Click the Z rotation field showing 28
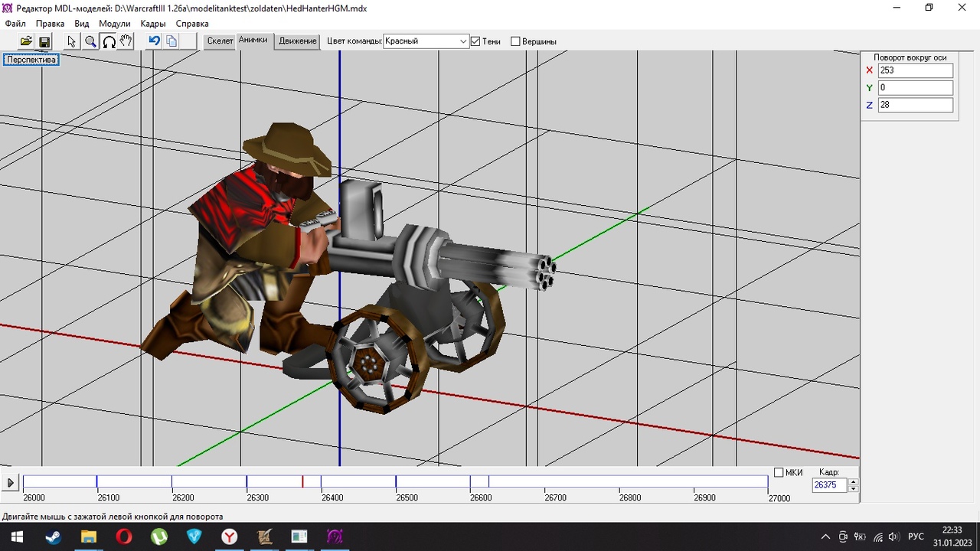The height and width of the screenshot is (551, 980). (x=915, y=105)
